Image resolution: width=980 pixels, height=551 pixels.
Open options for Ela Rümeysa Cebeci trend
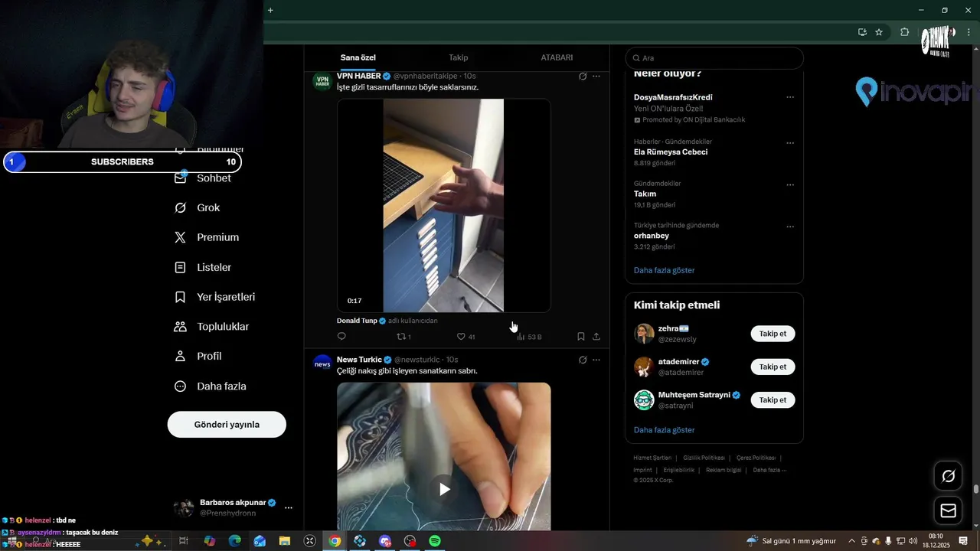pos(790,143)
